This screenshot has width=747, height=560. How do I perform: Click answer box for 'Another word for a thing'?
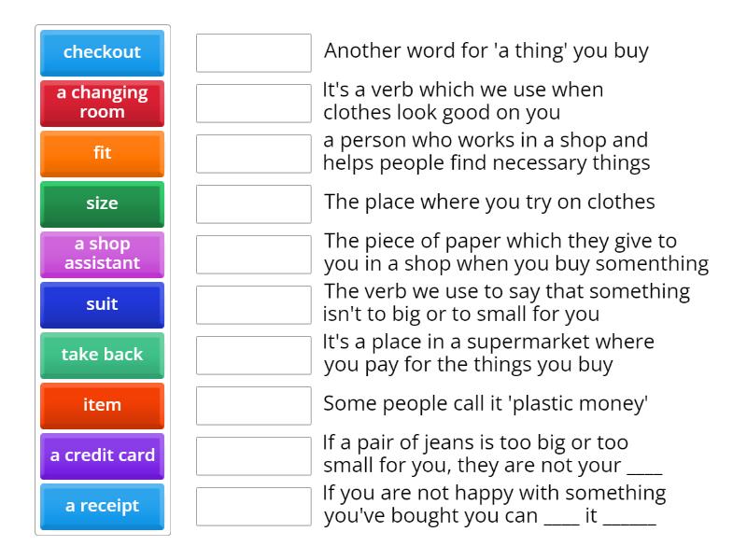253,52
